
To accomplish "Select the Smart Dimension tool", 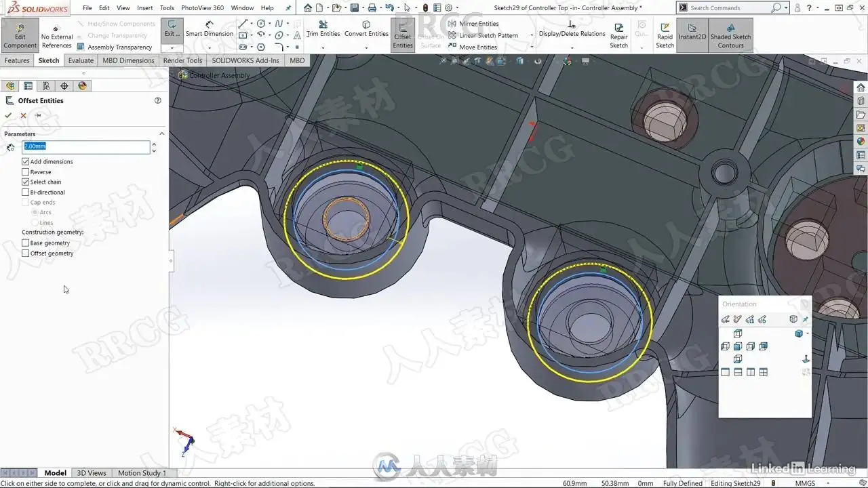I will point(209,28).
